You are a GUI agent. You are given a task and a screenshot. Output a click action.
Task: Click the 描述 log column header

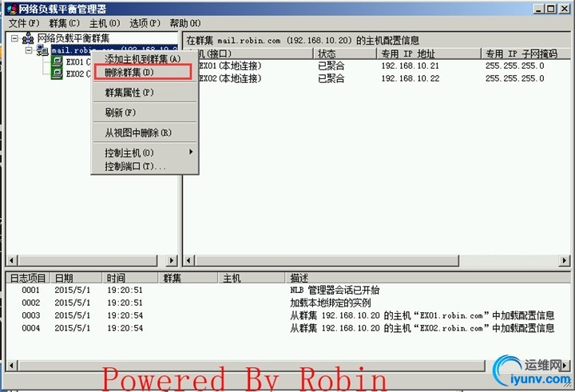(x=427, y=278)
